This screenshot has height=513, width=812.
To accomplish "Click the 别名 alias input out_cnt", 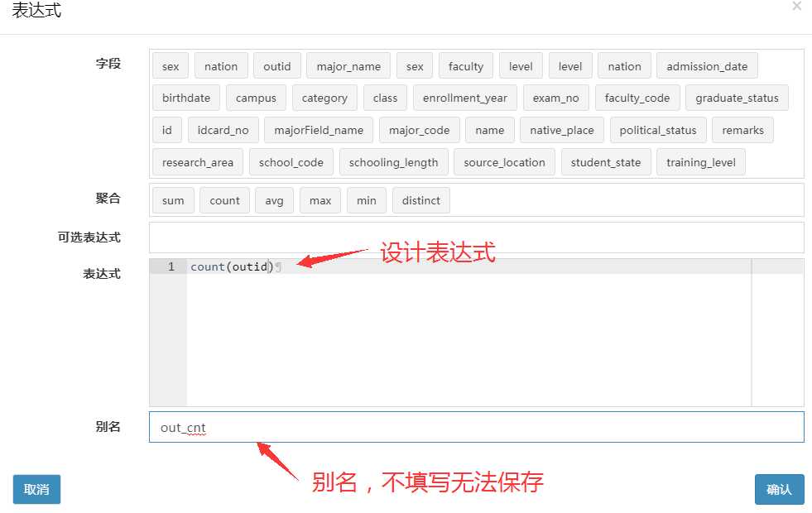I will point(477,427).
